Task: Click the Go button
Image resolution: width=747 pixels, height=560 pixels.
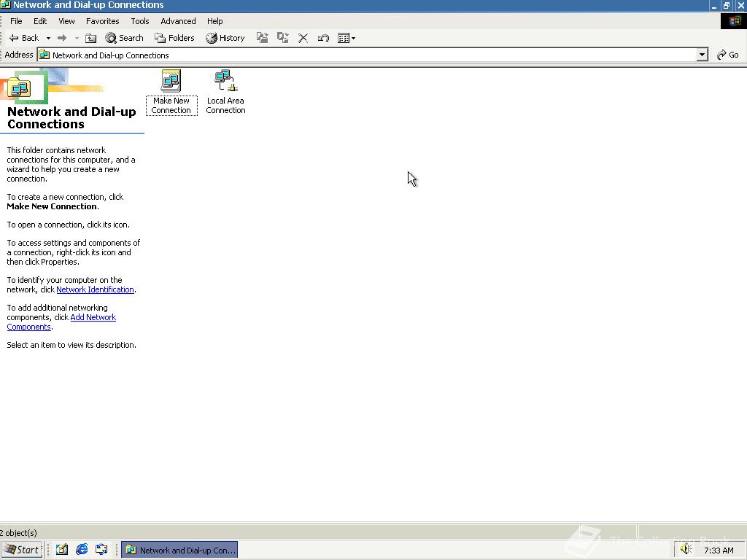Action: (728, 55)
